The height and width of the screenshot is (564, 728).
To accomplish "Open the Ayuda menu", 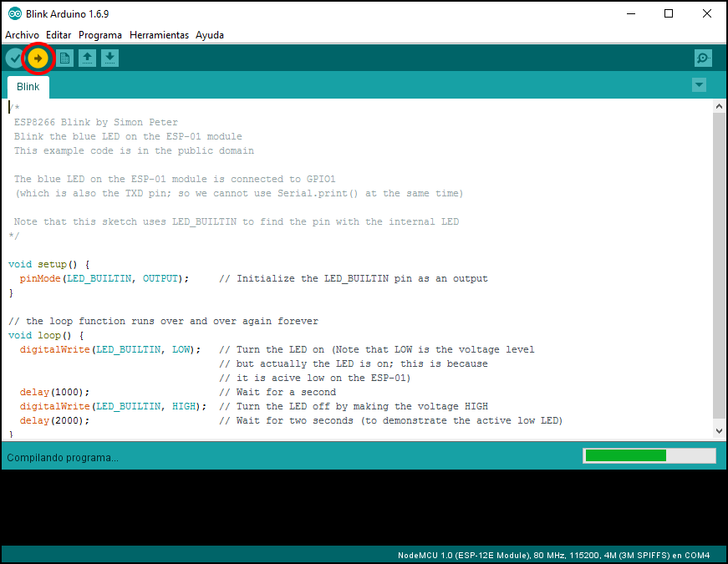I will click(210, 35).
